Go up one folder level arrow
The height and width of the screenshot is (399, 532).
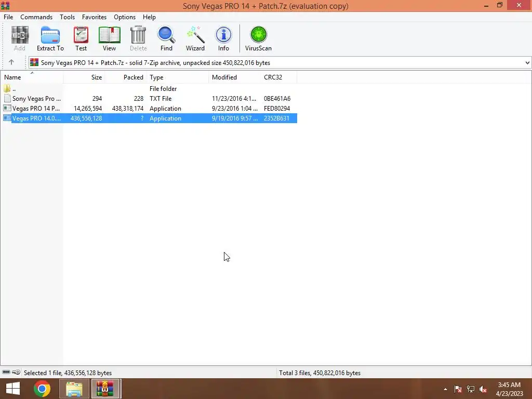coord(11,62)
